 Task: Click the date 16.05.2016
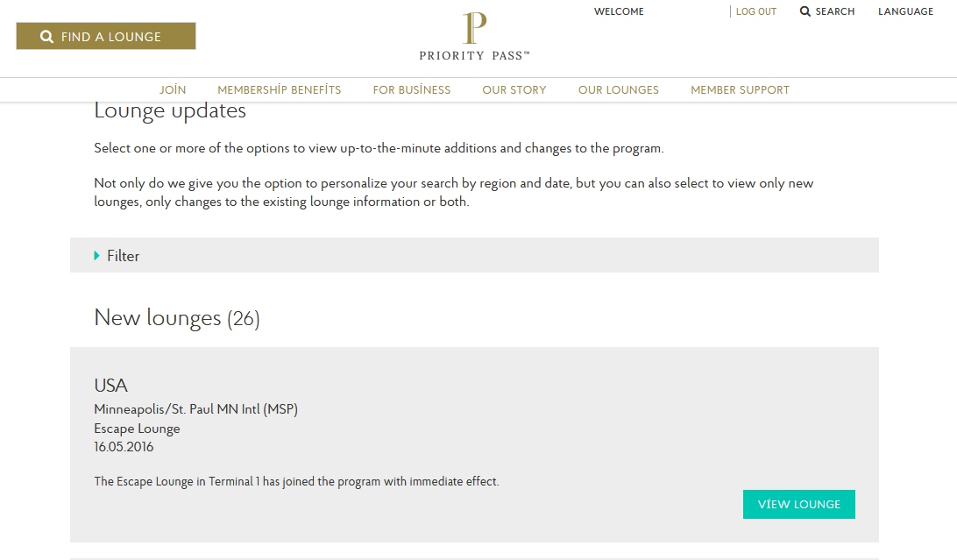(x=124, y=447)
